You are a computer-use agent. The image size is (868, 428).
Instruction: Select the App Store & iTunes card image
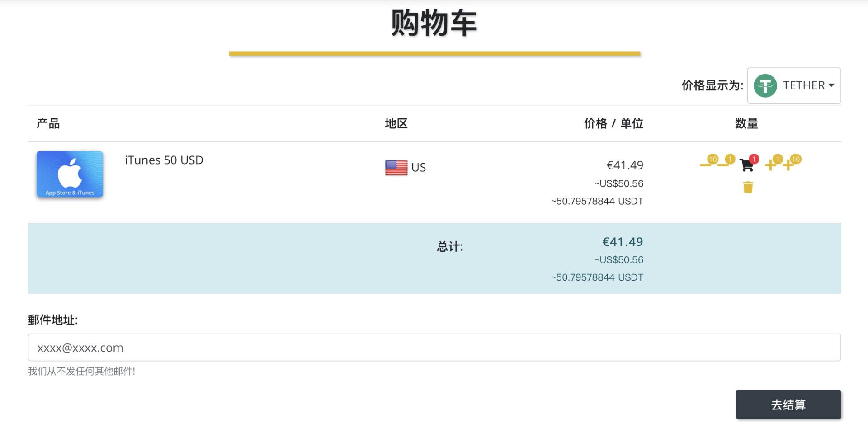pyautogui.click(x=70, y=174)
